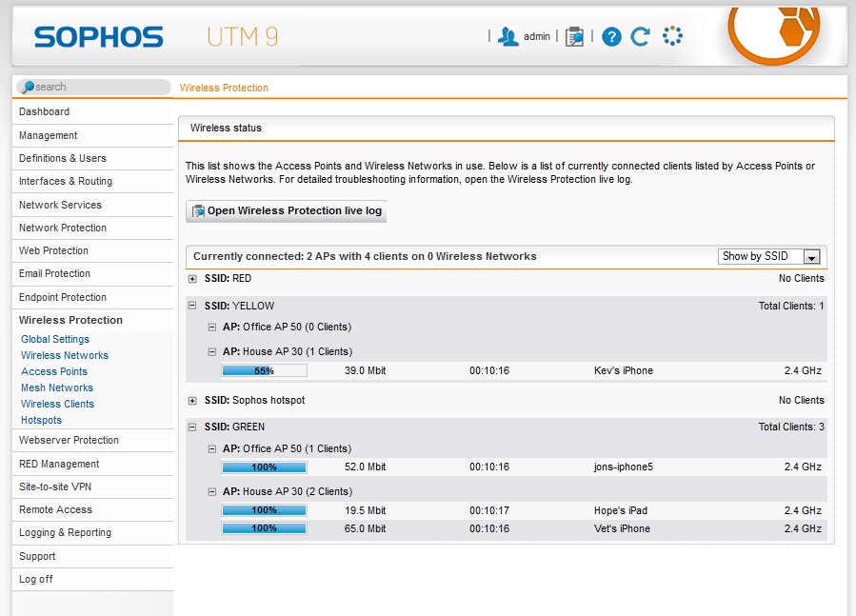Click the Wireless status tab header
The width and height of the screenshot is (856, 616).
[226, 128]
